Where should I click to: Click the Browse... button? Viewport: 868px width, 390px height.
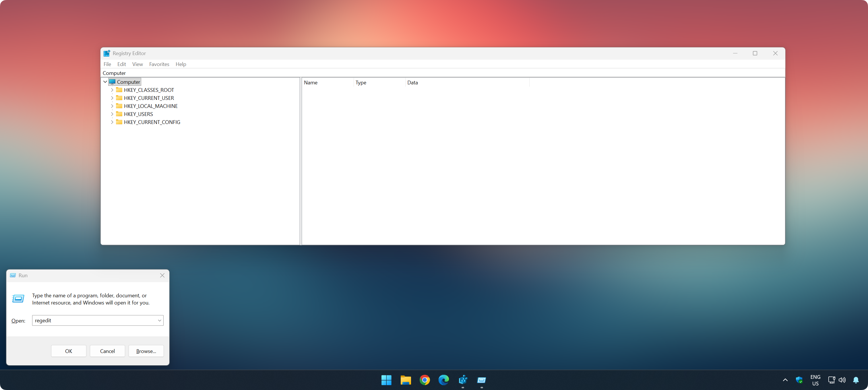coord(146,351)
